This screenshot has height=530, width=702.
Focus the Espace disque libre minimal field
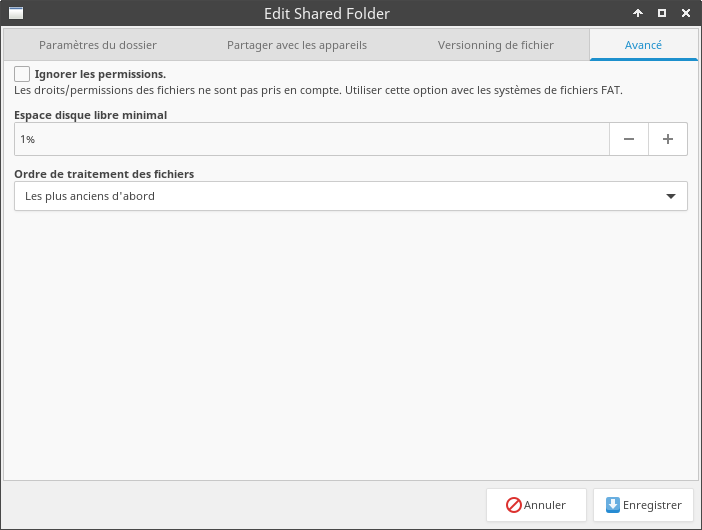(312, 139)
